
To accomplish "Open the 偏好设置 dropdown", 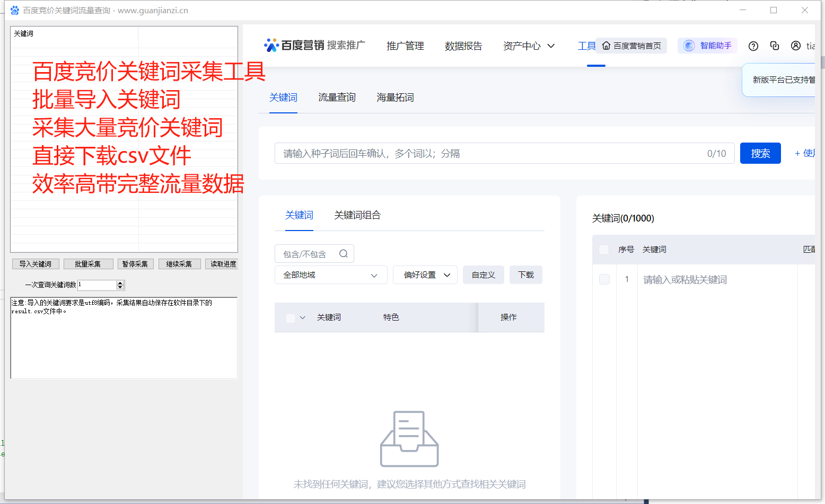I will click(425, 275).
